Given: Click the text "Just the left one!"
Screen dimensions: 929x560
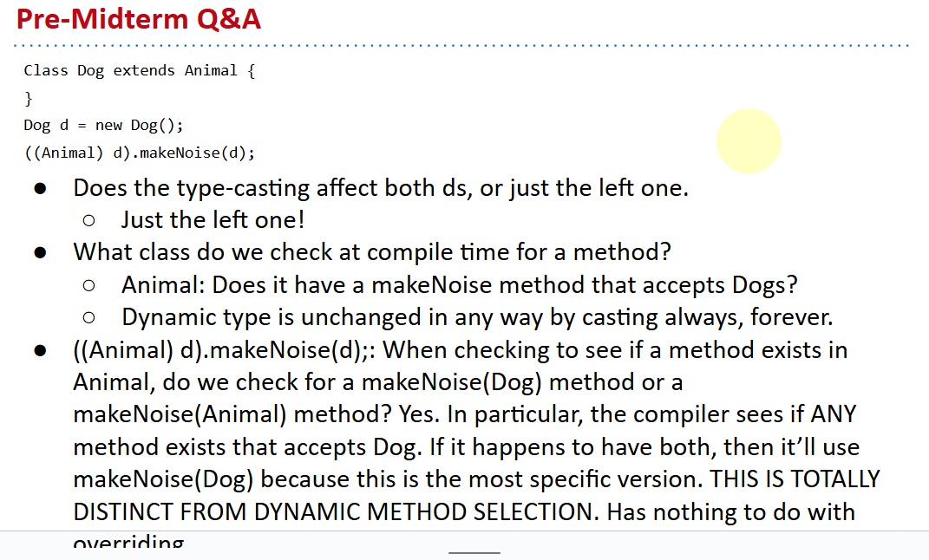Looking at the screenshot, I should coord(213,220).
